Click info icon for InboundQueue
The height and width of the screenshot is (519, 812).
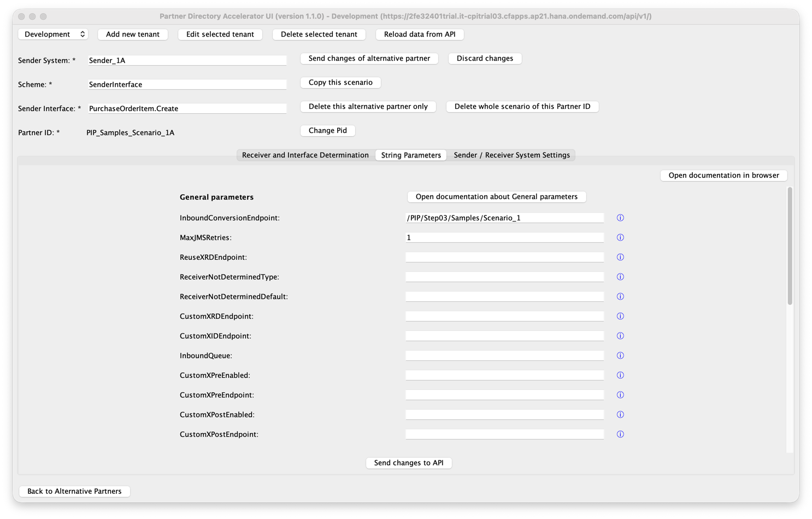pos(620,355)
